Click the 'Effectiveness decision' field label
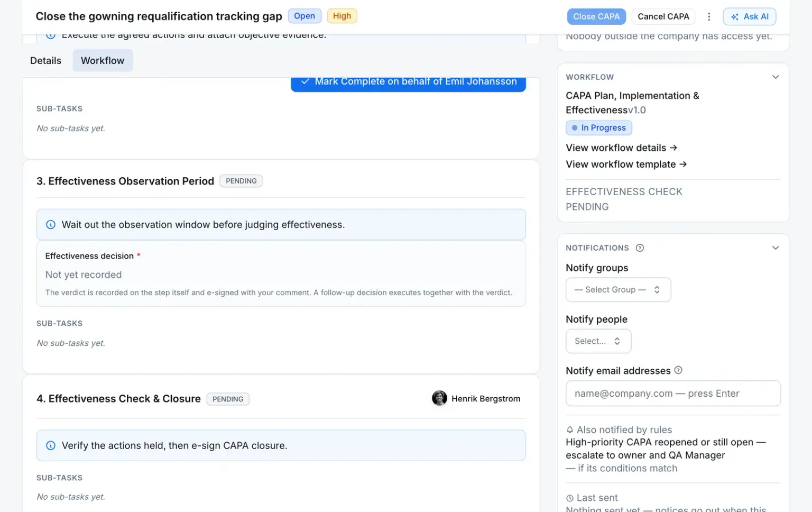 click(x=89, y=256)
